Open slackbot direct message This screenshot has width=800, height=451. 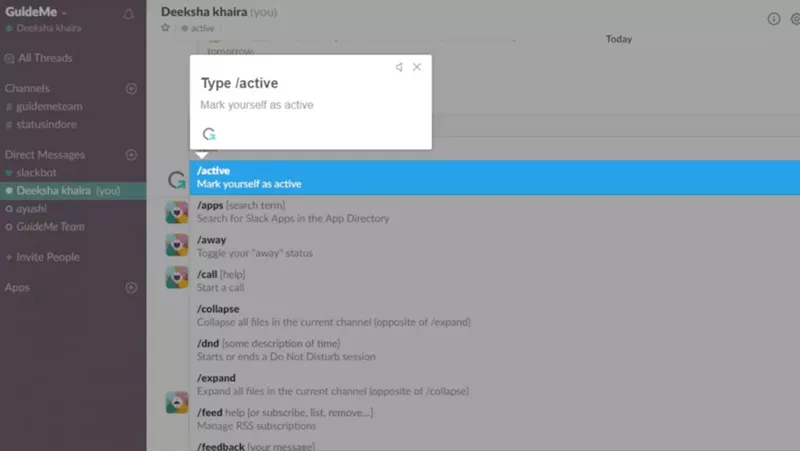point(36,173)
